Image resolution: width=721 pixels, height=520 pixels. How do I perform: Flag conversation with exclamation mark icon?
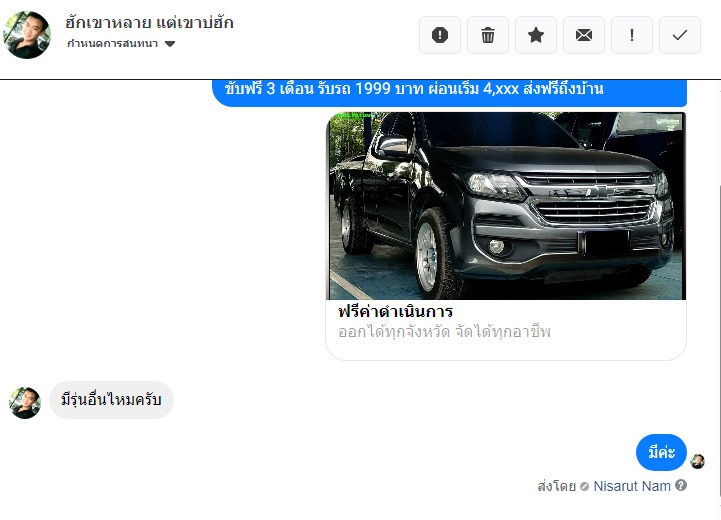(632, 35)
